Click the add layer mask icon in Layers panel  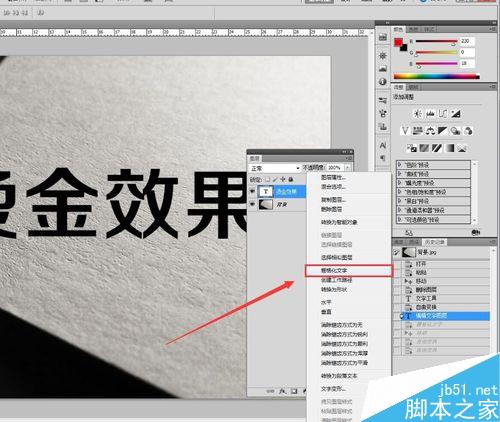294,391
